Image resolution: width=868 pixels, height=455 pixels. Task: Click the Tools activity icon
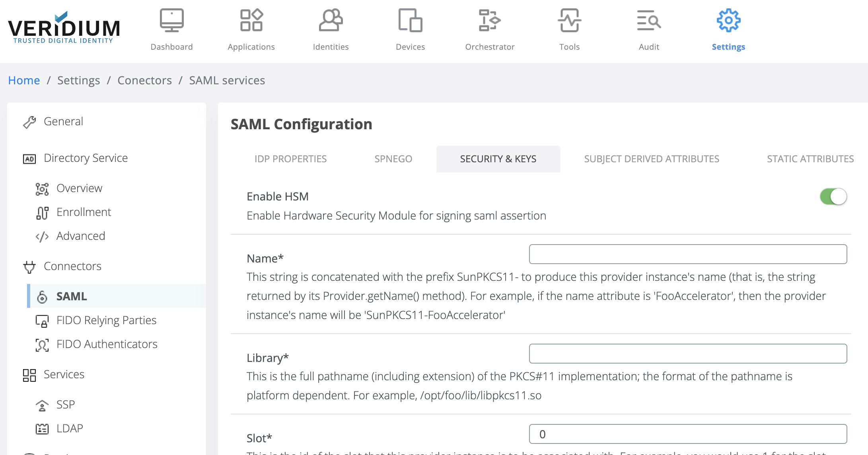tap(569, 21)
